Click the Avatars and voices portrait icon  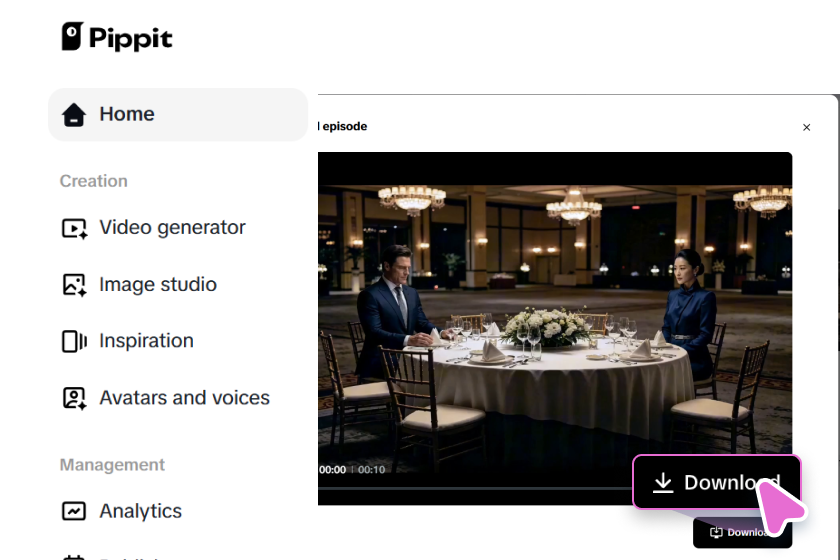[x=74, y=398]
